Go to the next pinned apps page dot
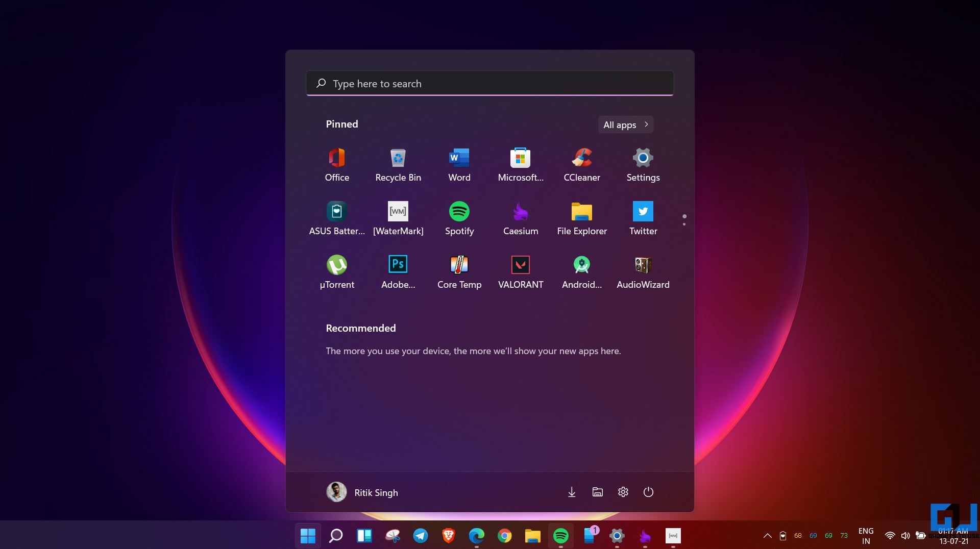980x549 pixels. pyautogui.click(x=684, y=224)
